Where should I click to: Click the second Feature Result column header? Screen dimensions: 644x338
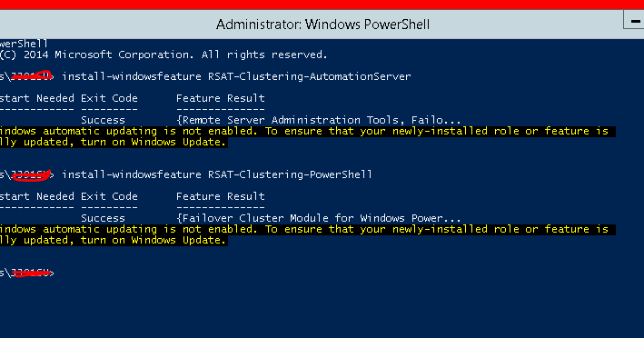[221, 197]
